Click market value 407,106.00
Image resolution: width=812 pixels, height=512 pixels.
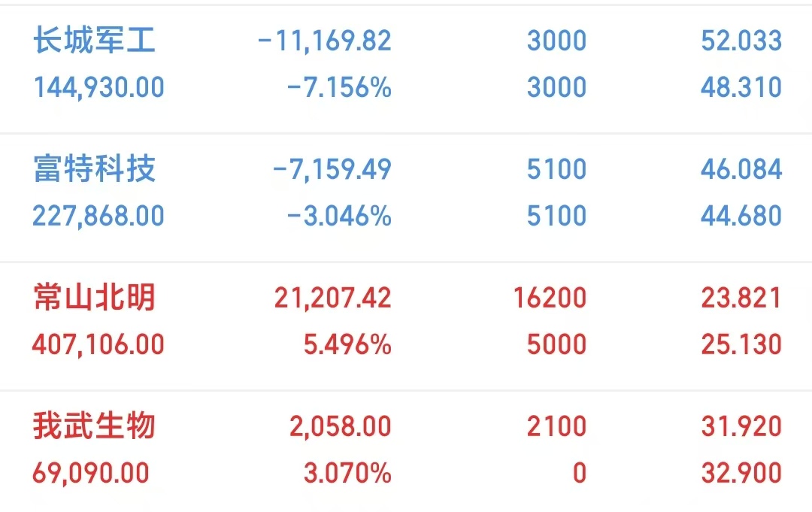coord(98,345)
